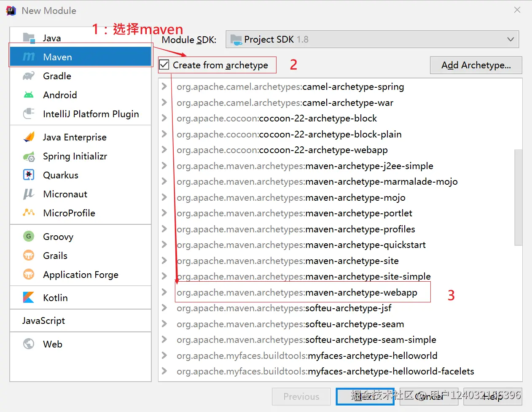Click the Cancel button

429,396
